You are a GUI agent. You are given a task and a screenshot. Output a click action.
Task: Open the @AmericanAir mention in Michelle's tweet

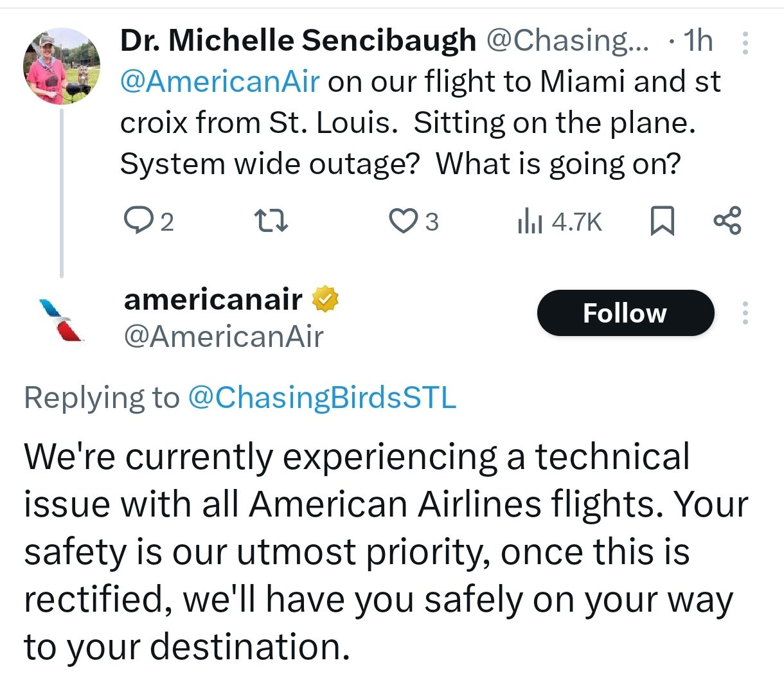coord(219,82)
